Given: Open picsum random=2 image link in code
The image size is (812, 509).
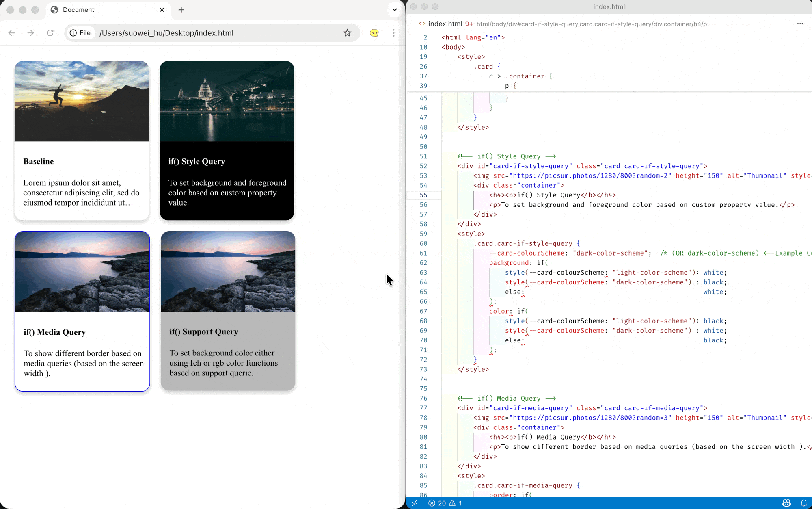Looking at the screenshot, I should [590, 175].
